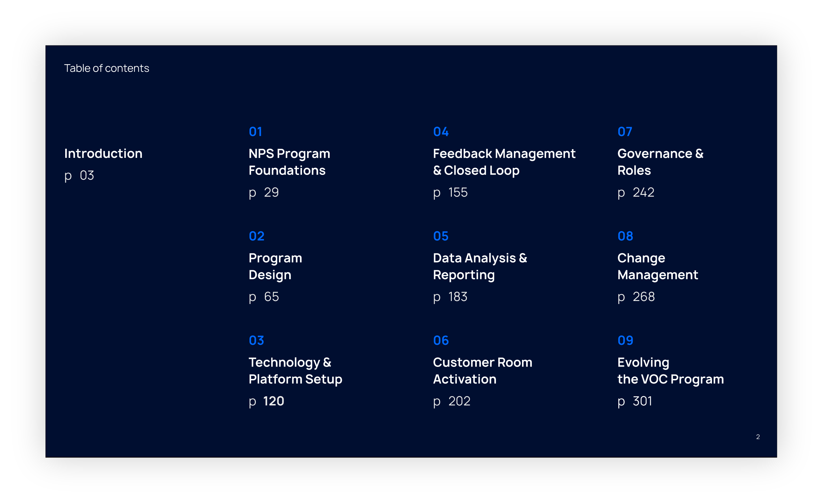Select page 29 under NPS Program Foundations
Screen dimensions: 823x504
click(x=271, y=192)
